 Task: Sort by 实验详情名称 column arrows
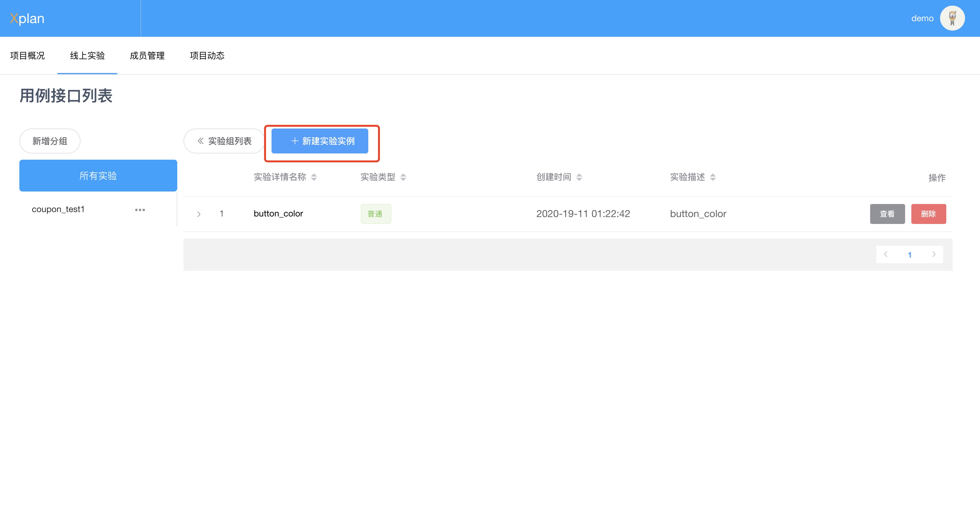pos(314,177)
